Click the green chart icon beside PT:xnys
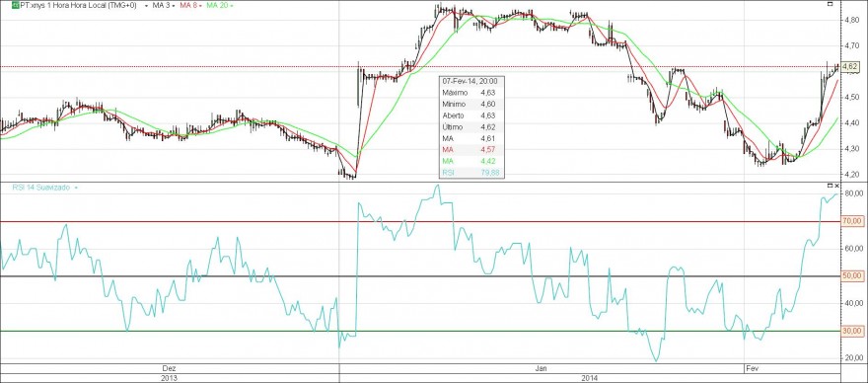Viewport: 868px width, 383px height. [x=16, y=5]
